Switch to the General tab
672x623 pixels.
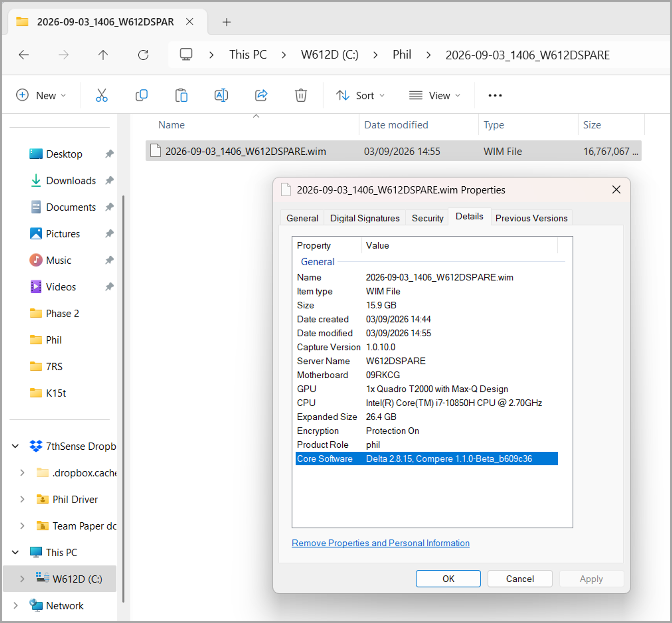tap(302, 218)
